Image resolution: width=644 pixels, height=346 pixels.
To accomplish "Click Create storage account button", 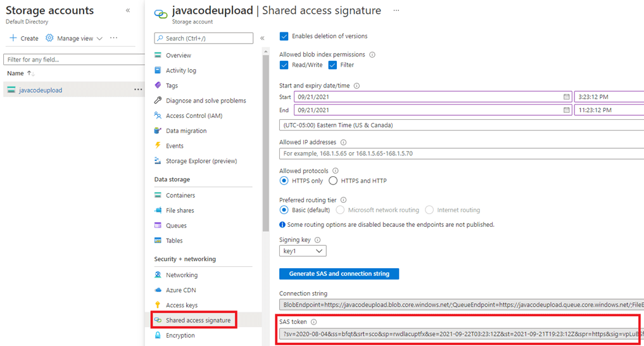I will point(24,38).
